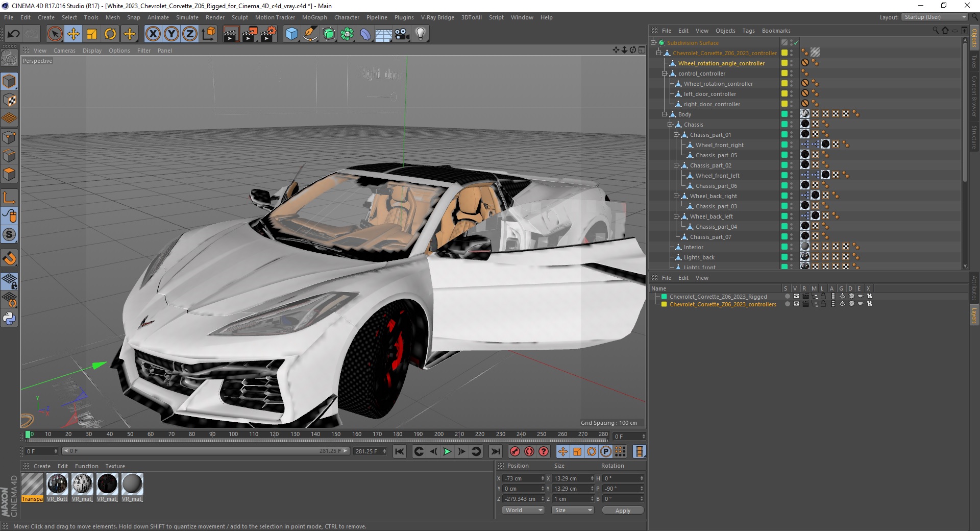Collapse the Chassis object tree
The height and width of the screenshot is (531, 980).
click(670, 125)
